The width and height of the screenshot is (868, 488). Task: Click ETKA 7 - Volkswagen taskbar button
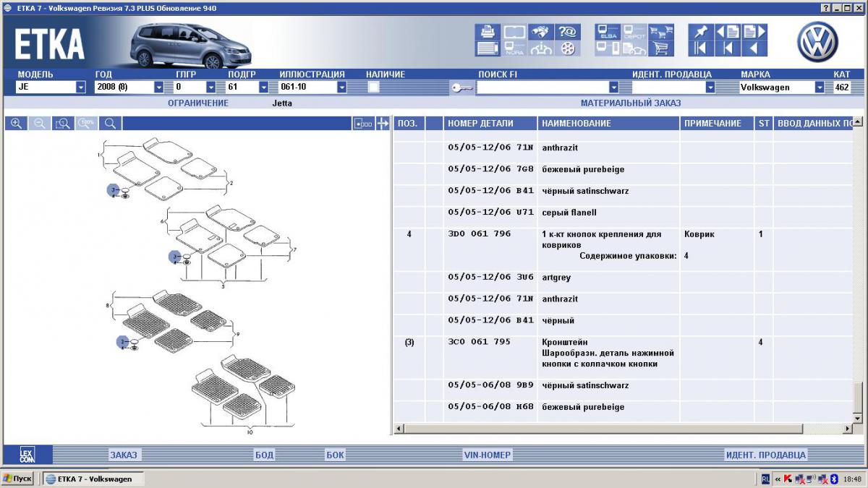(93, 479)
